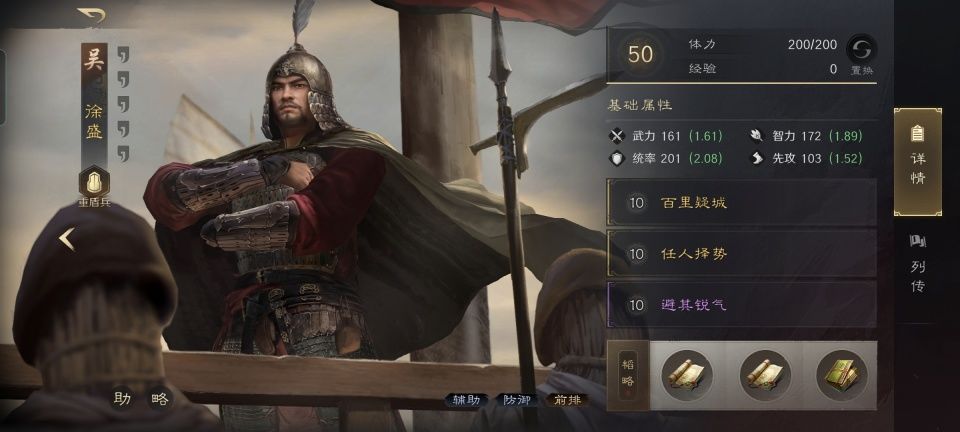
Task: Toggle the 辅助 tag
Action: [467, 400]
